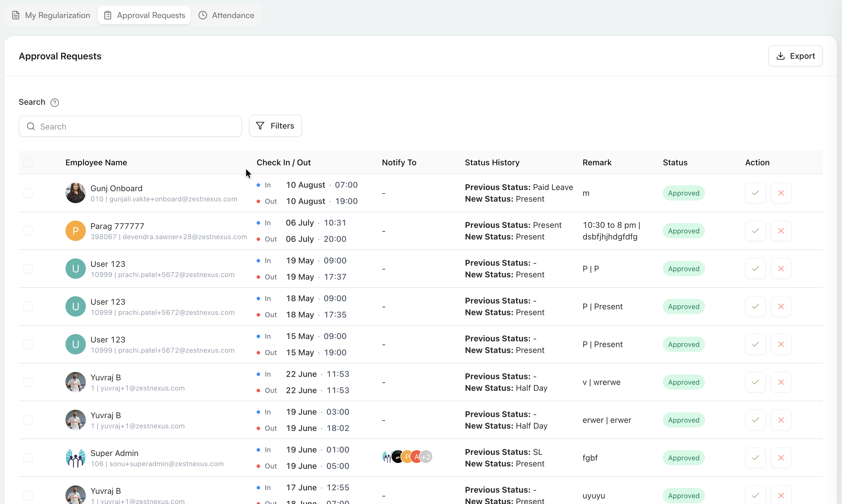Select the Yuvraj B 22 June row checkbox
Image resolution: width=842 pixels, height=504 pixels.
point(28,382)
